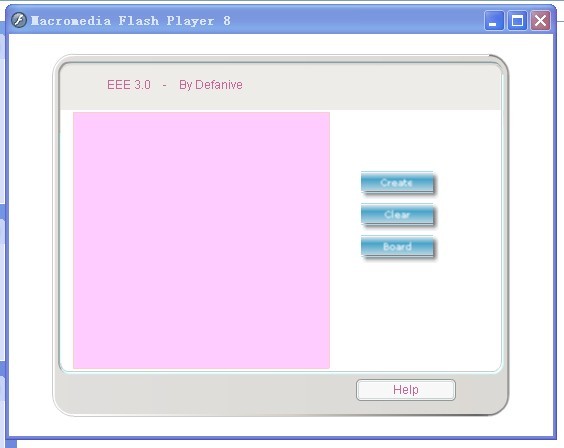Click the Create button
The width and height of the screenshot is (564, 448).
click(397, 183)
